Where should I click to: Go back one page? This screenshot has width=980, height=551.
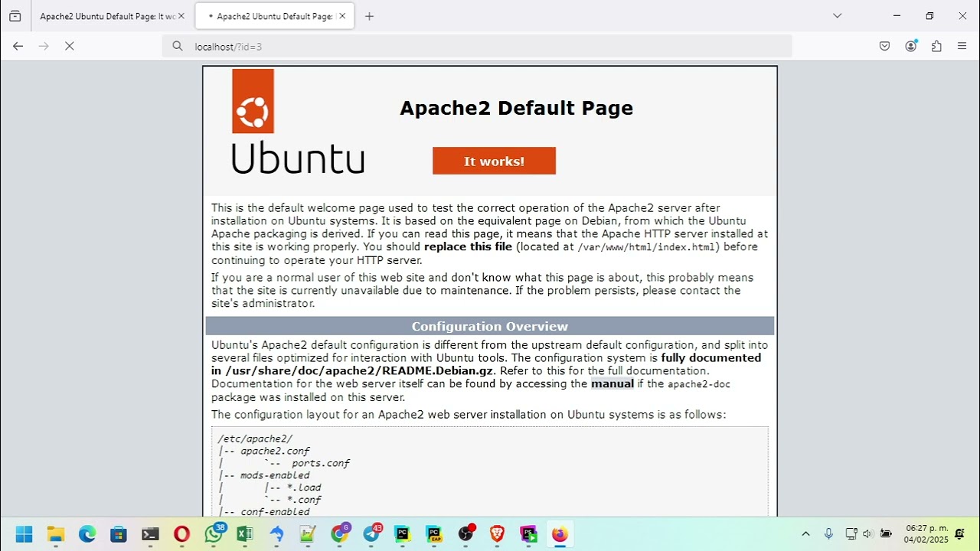click(x=18, y=46)
